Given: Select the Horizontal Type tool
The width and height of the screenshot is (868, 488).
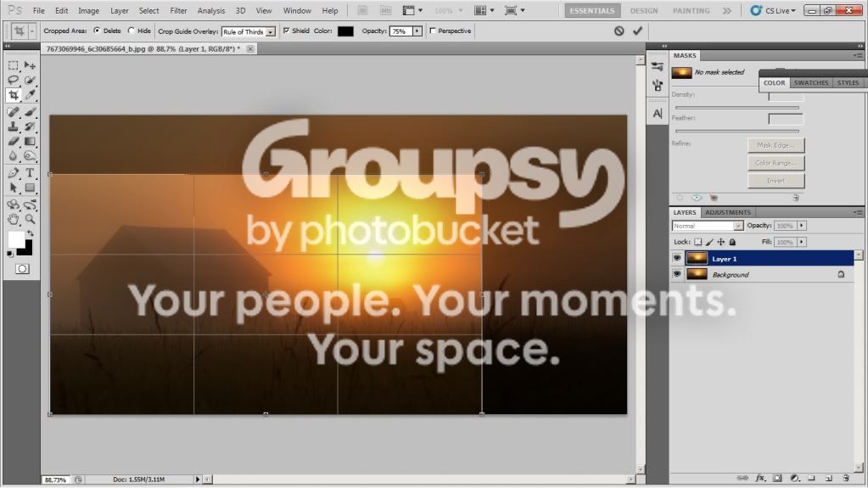Looking at the screenshot, I should point(30,173).
